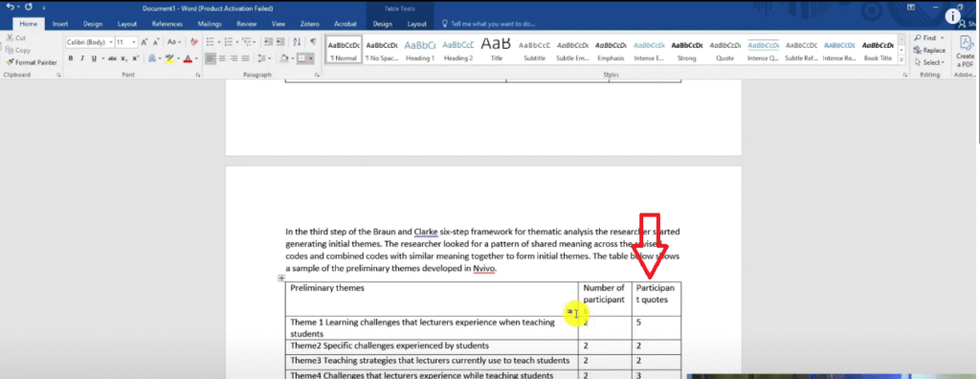
Task: Open the Review tab
Action: [x=247, y=24]
